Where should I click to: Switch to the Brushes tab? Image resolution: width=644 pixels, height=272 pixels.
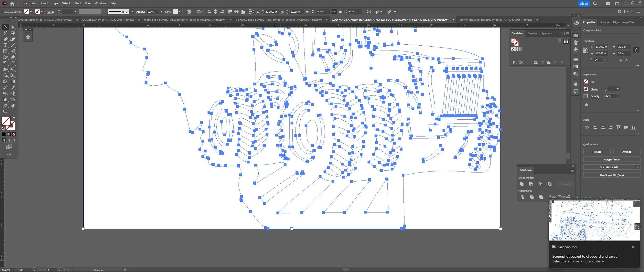[532, 33]
